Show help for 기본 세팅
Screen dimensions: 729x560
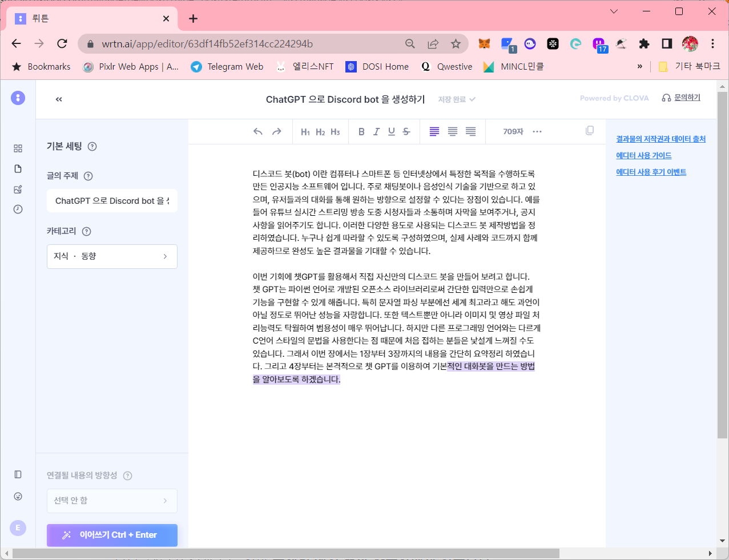click(x=92, y=146)
